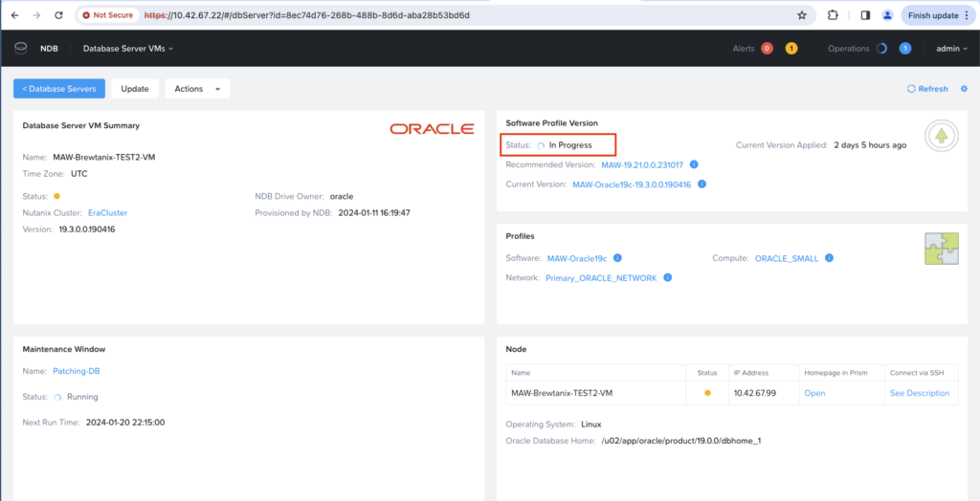The width and height of the screenshot is (980, 501).
Task: Click the provisioned date 2024-01-11 16:19:47
Action: click(x=374, y=213)
